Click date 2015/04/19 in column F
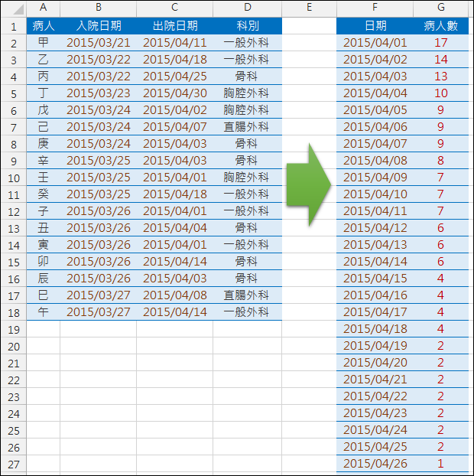This screenshot has width=474, height=476. 375,346
